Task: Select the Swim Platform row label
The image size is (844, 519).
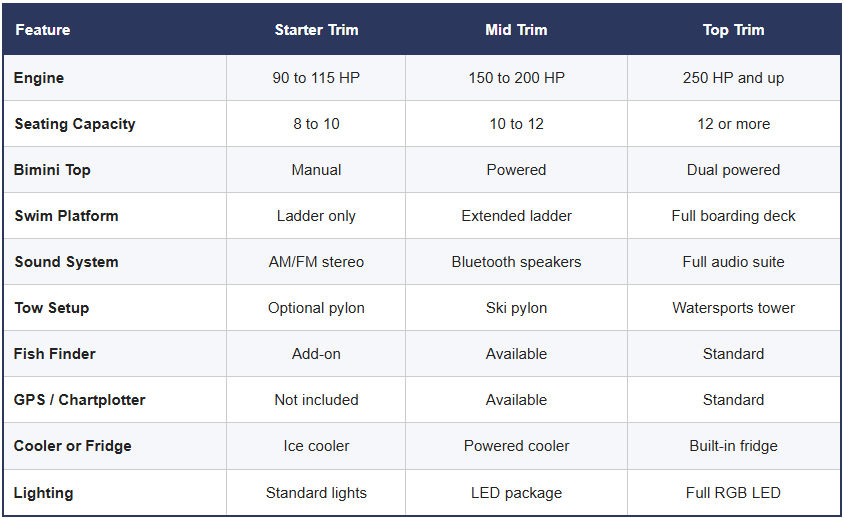Action: 66,216
